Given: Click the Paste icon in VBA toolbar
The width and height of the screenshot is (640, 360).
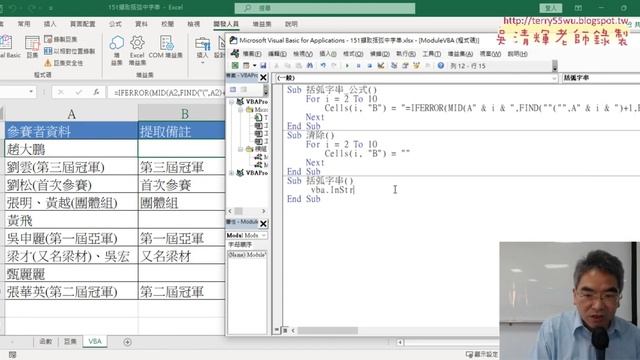Looking at the screenshot, I should pyautogui.click(x=298, y=66).
